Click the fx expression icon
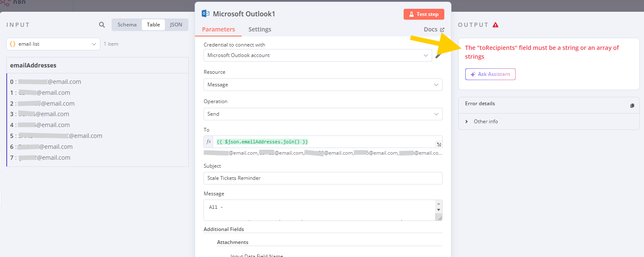 (x=209, y=142)
